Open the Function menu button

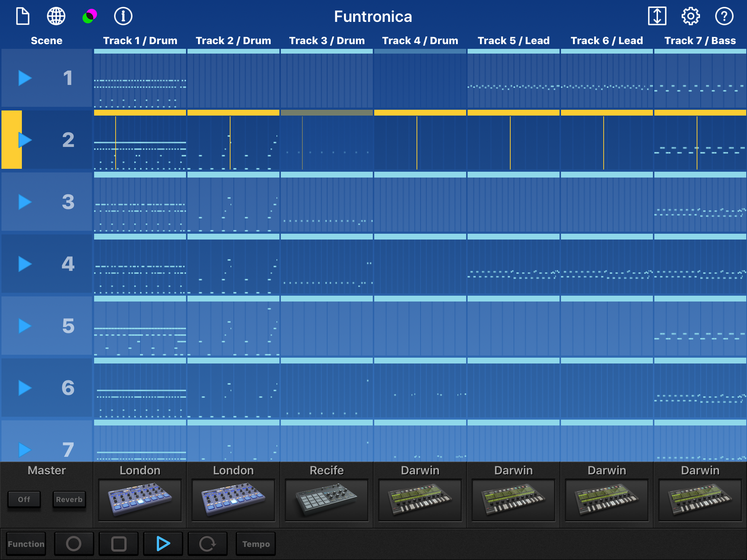pyautogui.click(x=26, y=544)
